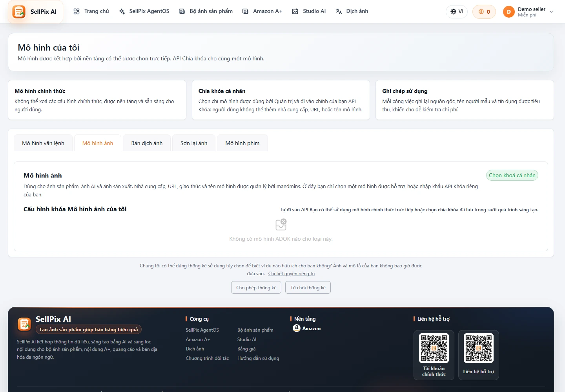
Task: Click the Dịch ảnh translate icon
Action: (339, 11)
